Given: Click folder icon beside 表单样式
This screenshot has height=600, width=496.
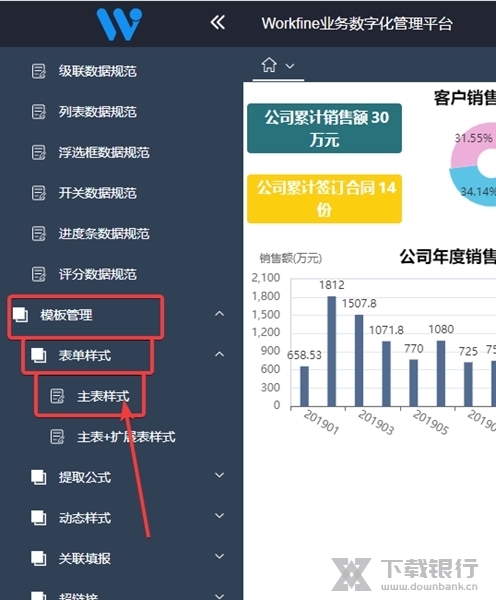Looking at the screenshot, I should pos(39,355).
